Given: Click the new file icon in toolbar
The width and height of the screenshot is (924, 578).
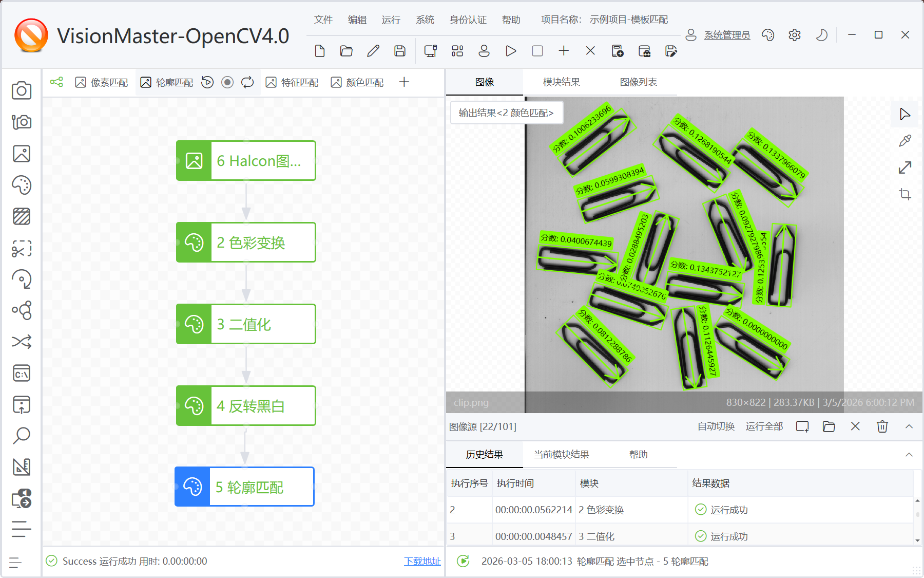Looking at the screenshot, I should [320, 51].
